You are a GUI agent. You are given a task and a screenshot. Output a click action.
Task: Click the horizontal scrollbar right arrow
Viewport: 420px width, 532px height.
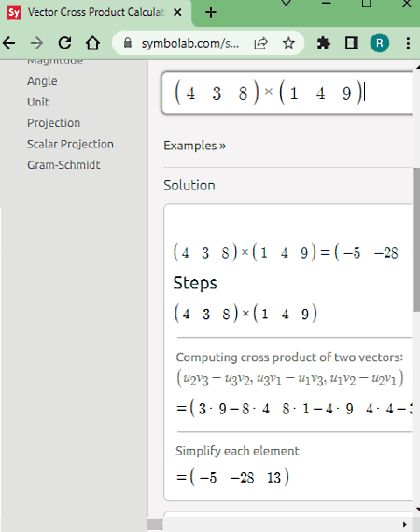404,525
